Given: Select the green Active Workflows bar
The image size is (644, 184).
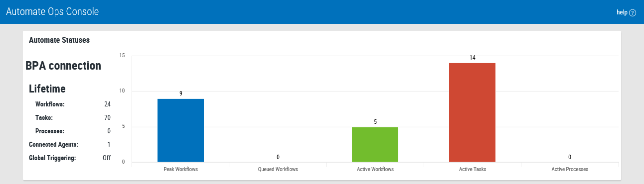Looking at the screenshot, I should coord(375,145).
